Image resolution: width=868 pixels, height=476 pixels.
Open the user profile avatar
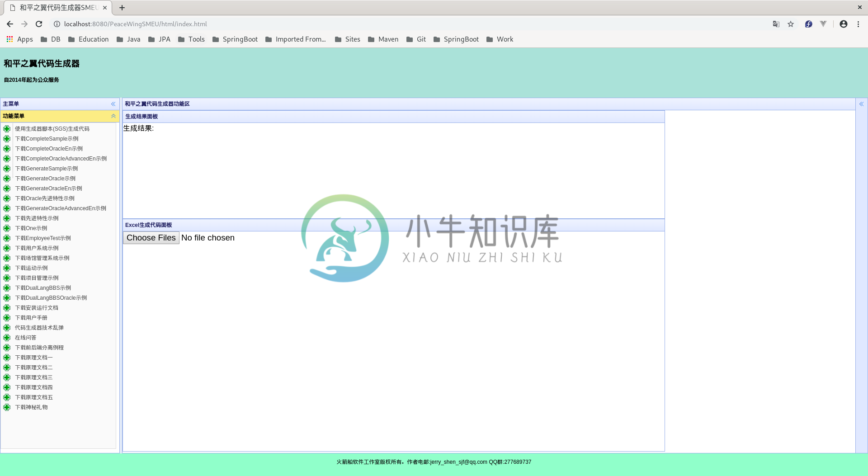(x=844, y=24)
